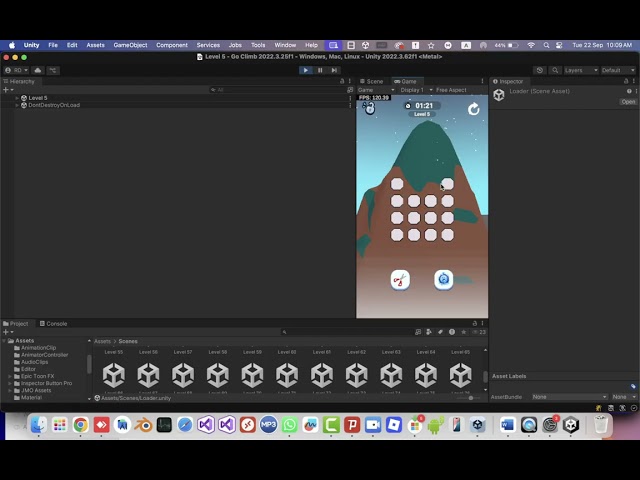640x480 pixels.
Task: Expand the JMO Assets folder
Action: (x=10, y=391)
